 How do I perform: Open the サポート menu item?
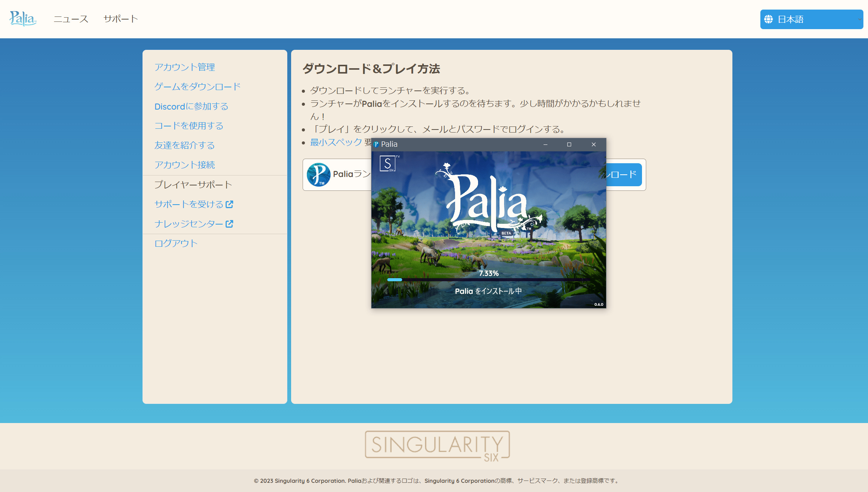[x=121, y=19]
